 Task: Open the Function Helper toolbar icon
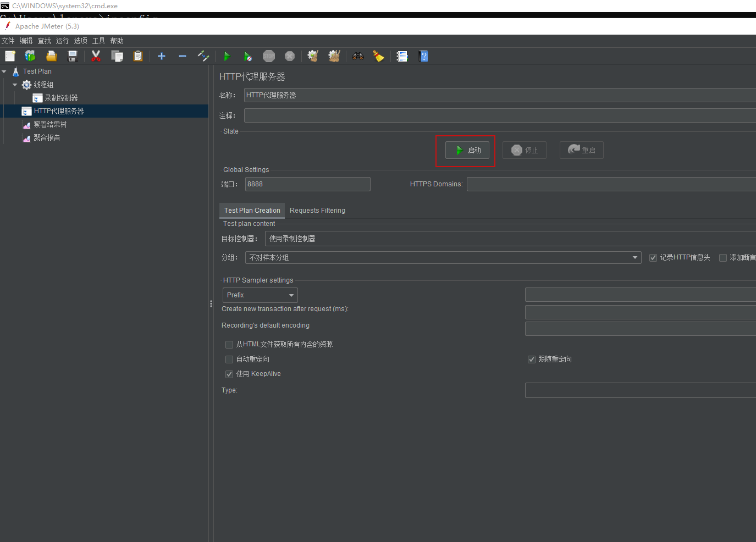402,56
